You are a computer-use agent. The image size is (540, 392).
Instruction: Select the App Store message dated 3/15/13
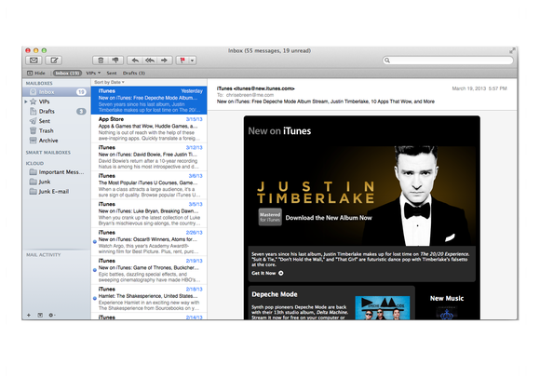click(149, 128)
